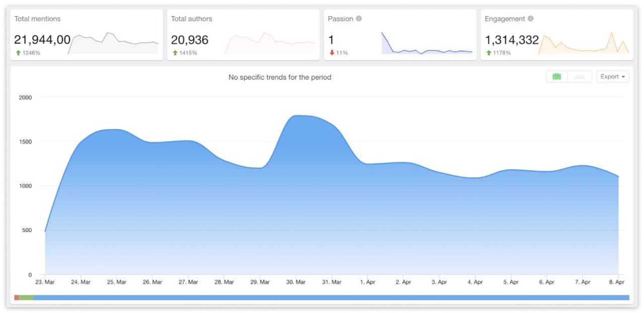Click the green ghost chart mode icon
644x313 pixels.
(556, 77)
